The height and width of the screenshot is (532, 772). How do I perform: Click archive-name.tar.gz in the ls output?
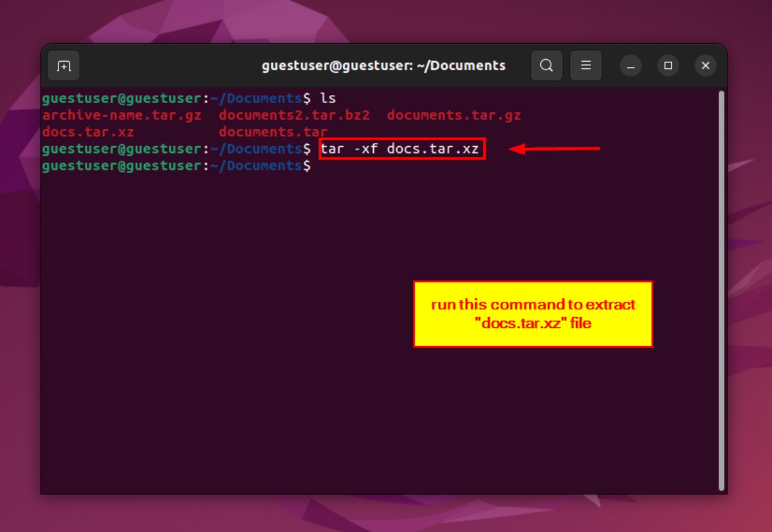click(x=122, y=116)
